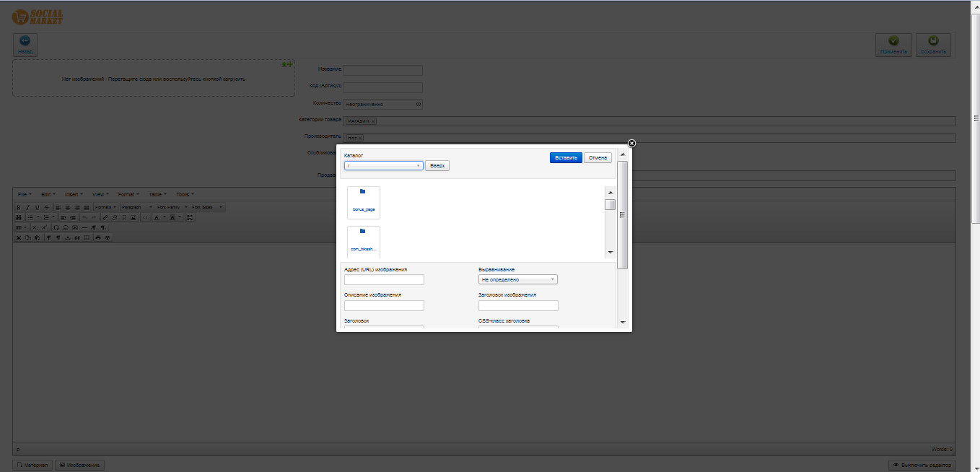Click the Сохранить save button
The height and width of the screenshot is (472, 980).
click(933, 45)
